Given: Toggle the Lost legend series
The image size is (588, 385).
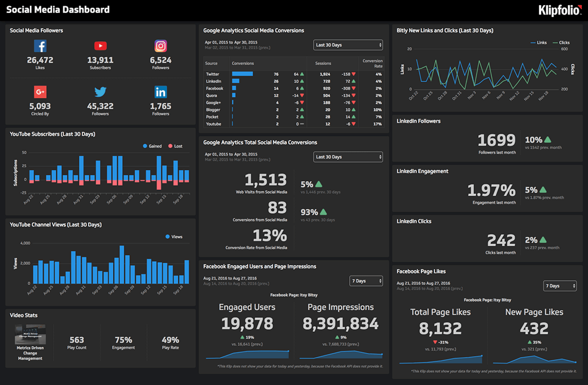Looking at the screenshot, I should pyautogui.click(x=175, y=146).
